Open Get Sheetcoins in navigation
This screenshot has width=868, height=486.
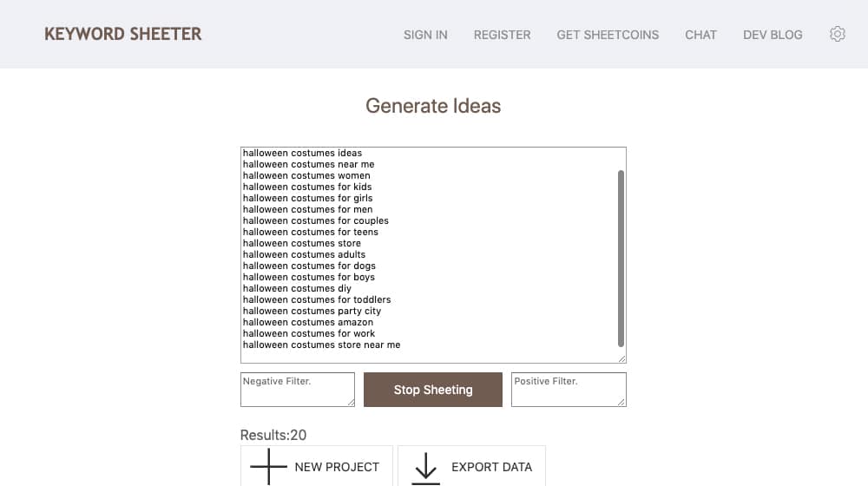pos(608,35)
